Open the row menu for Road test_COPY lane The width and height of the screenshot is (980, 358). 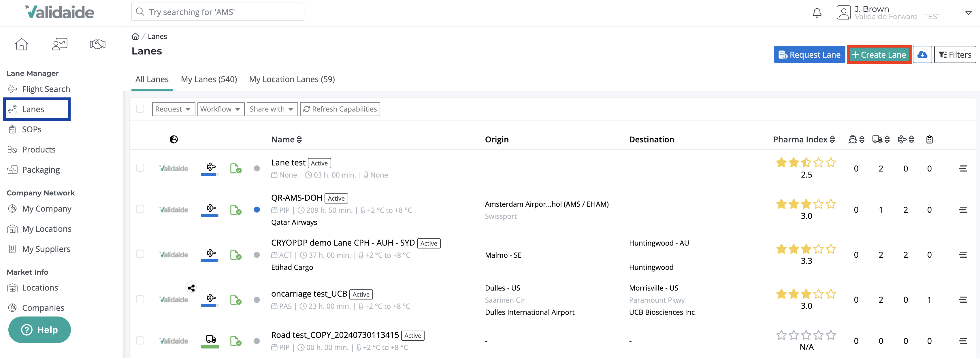(x=963, y=341)
